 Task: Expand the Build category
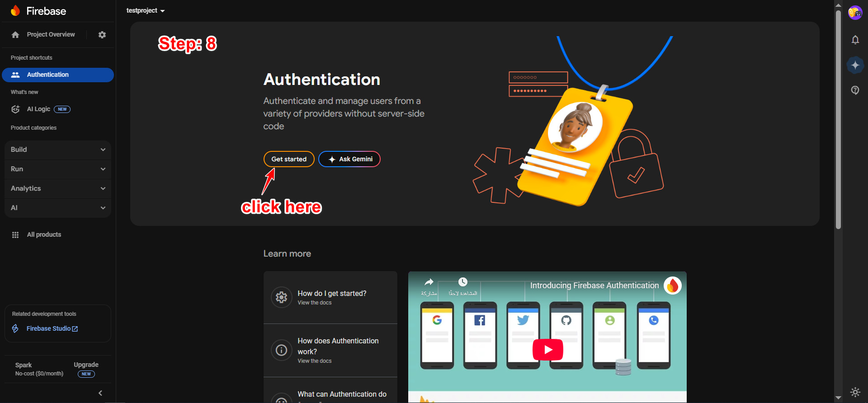(58, 150)
